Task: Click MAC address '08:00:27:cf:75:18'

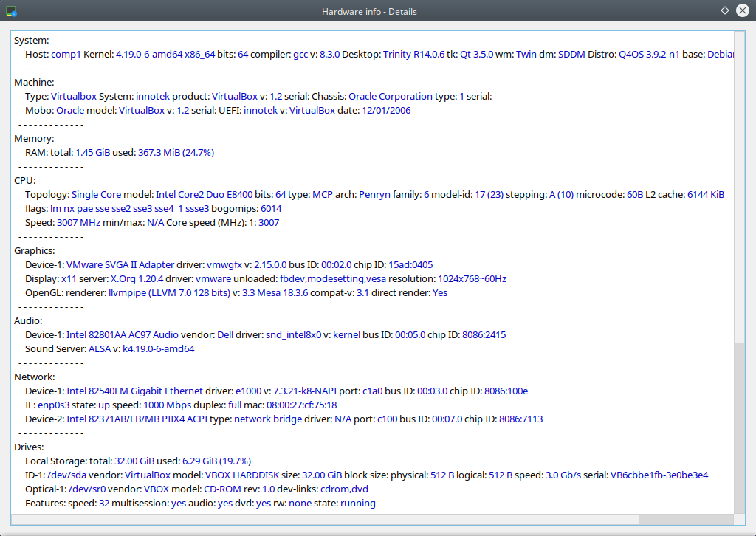Action: (302, 405)
